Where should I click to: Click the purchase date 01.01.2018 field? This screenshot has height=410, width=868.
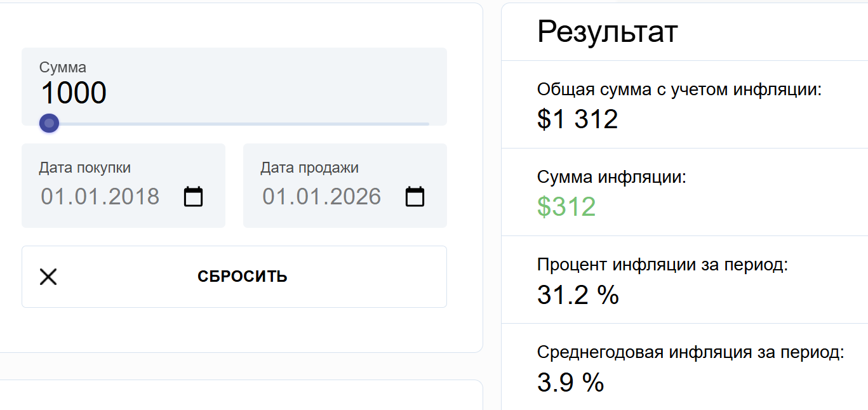(x=100, y=197)
